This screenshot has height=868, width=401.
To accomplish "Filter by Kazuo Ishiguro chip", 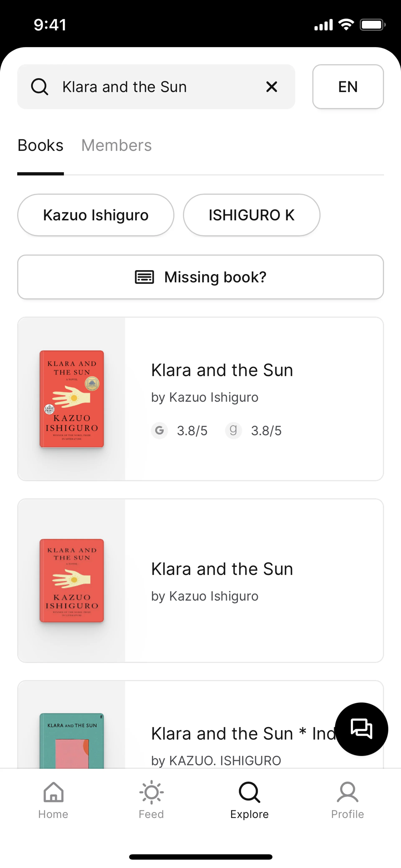I will point(96,215).
